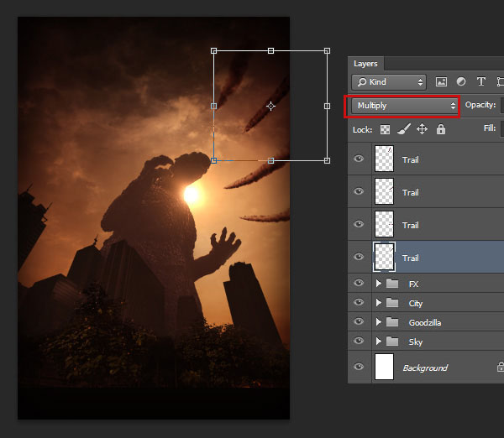This screenshot has width=504, height=438.
Task: Click the top-left transform handle
Action: pyautogui.click(x=213, y=50)
